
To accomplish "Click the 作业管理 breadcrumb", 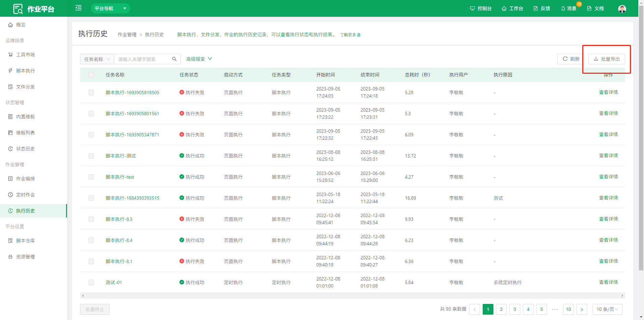I will pos(127,35).
